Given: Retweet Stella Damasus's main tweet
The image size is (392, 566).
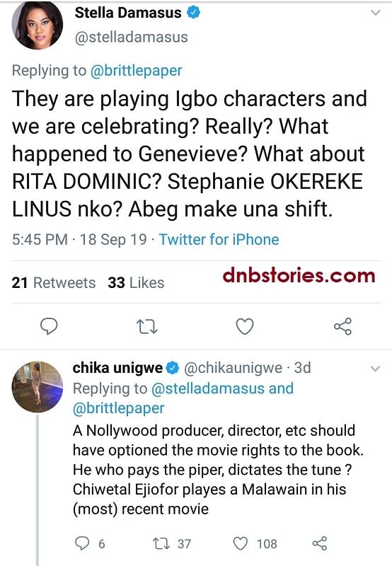Looking at the screenshot, I should pyautogui.click(x=147, y=327).
